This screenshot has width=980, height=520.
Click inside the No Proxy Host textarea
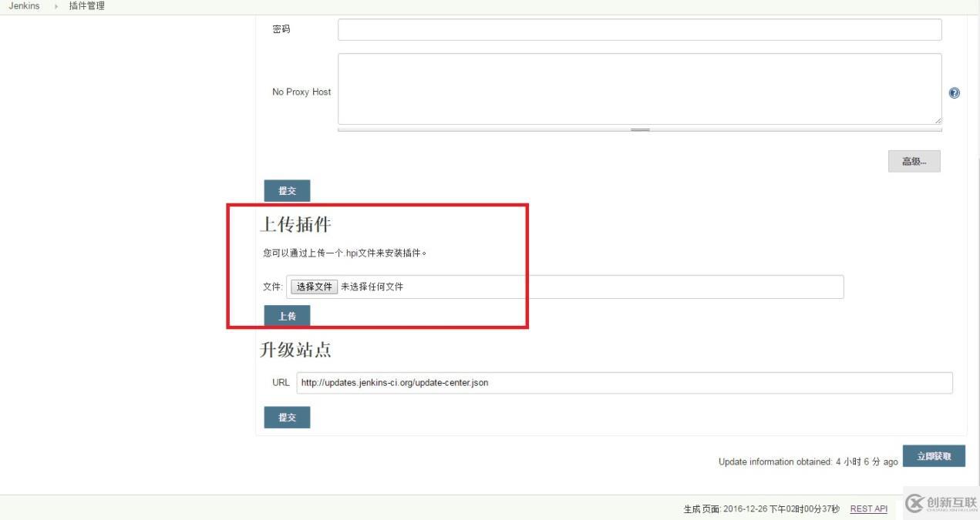pyautogui.click(x=639, y=89)
